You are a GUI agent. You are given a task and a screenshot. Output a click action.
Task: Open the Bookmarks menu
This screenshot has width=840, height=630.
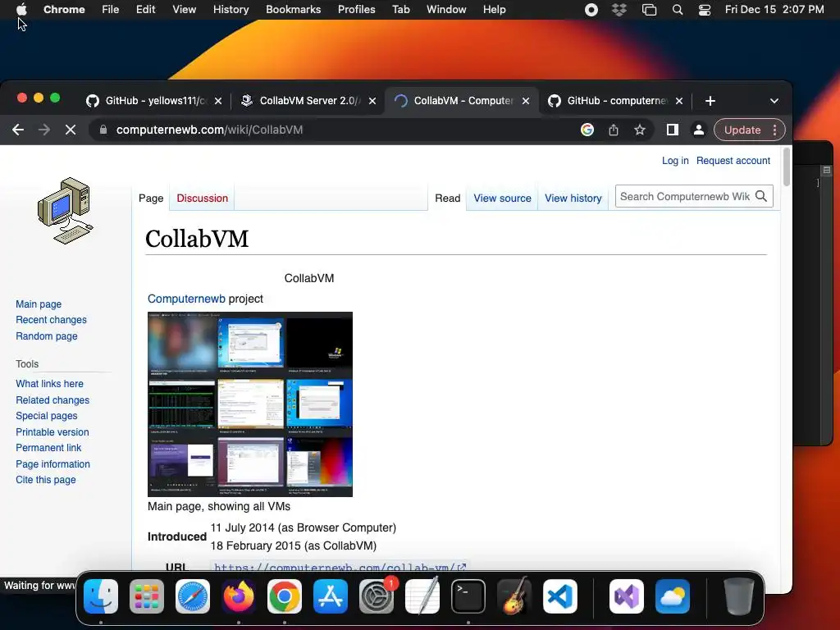[x=293, y=10]
